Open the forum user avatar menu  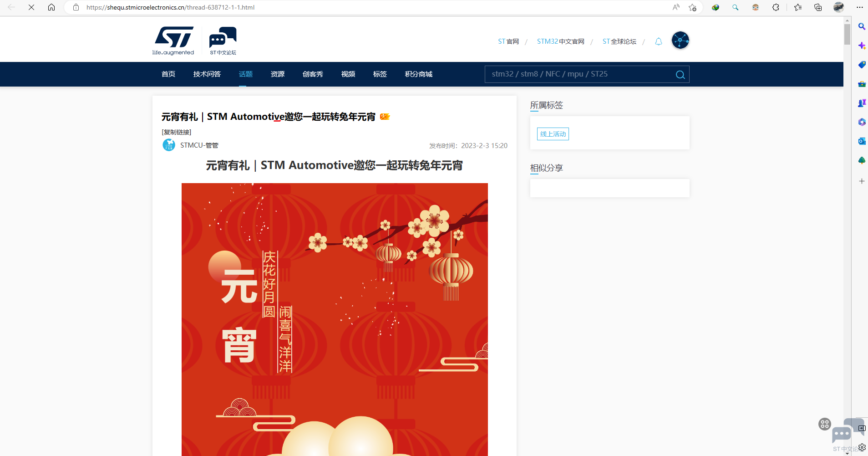coord(680,41)
